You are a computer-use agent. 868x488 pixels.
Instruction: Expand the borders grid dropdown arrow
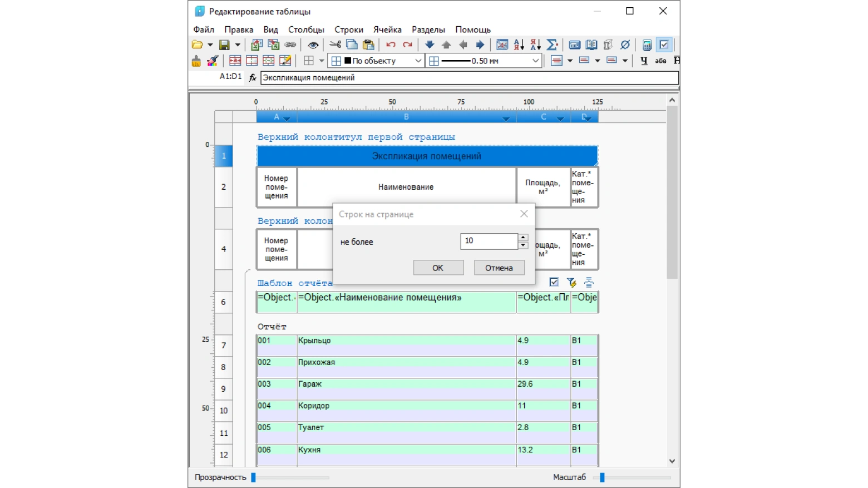tap(321, 61)
